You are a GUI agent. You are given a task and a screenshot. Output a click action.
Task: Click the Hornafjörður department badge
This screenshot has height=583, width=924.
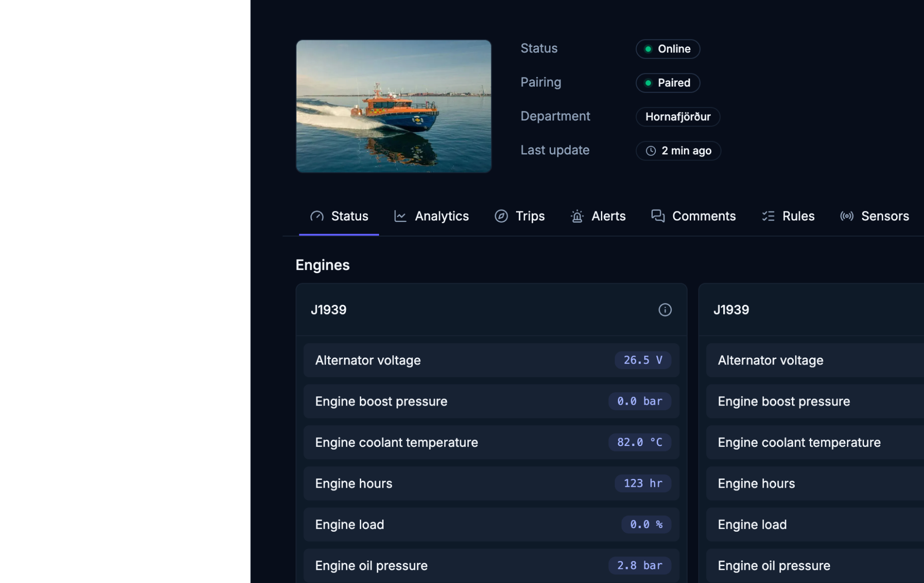(x=678, y=116)
